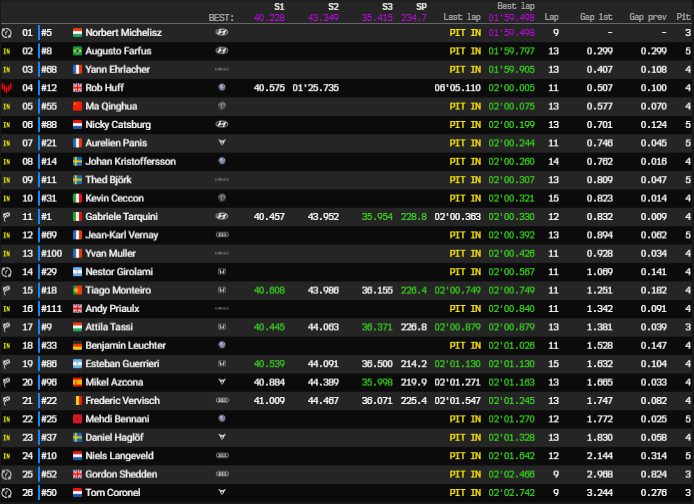Click PIT IN status for Aurelien Panis

click(465, 143)
